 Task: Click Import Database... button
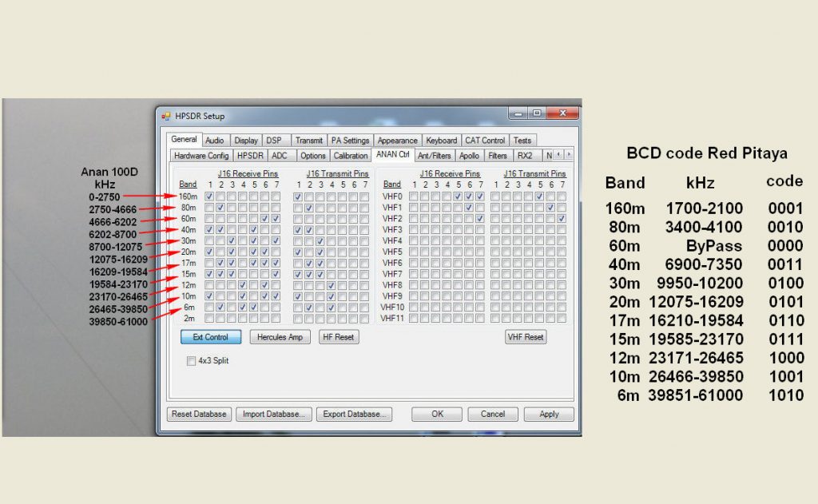[274, 415]
